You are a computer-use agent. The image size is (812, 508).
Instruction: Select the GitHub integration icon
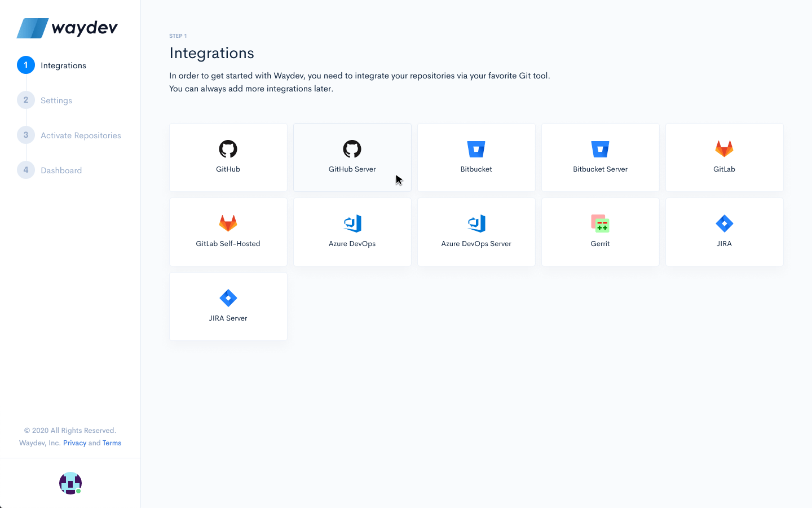(x=228, y=148)
